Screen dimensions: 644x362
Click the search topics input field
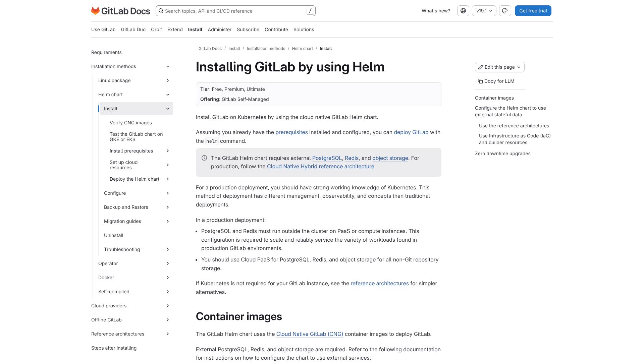coord(235,11)
